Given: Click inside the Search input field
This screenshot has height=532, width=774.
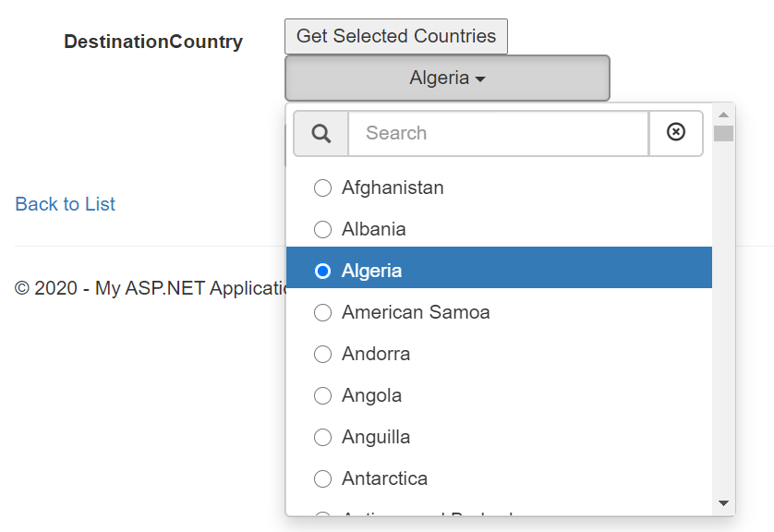Looking at the screenshot, I should pos(499,133).
